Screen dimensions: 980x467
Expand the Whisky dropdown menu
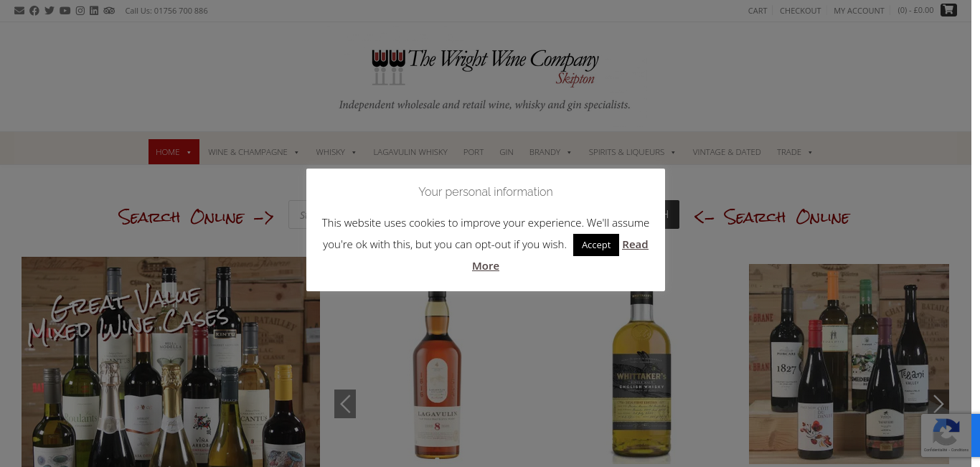pos(336,152)
